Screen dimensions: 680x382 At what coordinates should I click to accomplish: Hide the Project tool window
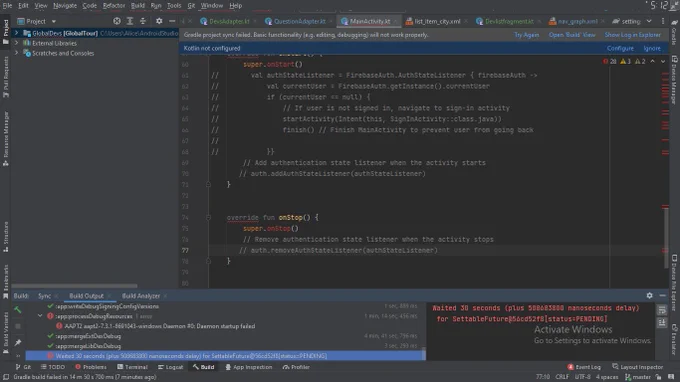(172, 21)
